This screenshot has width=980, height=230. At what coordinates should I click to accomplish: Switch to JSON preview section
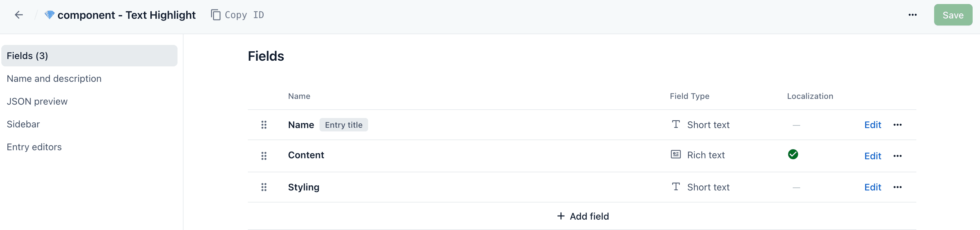point(37,101)
